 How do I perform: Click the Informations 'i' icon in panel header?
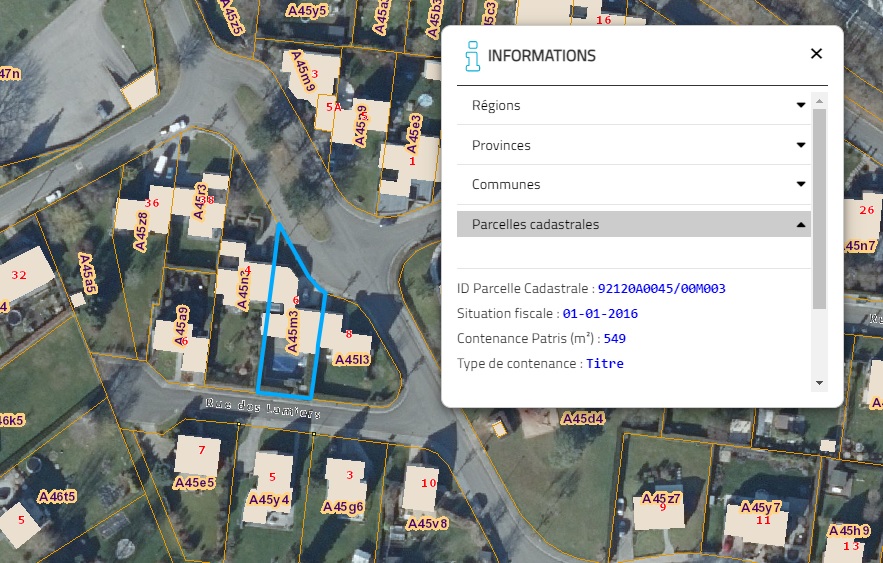tap(472, 56)
